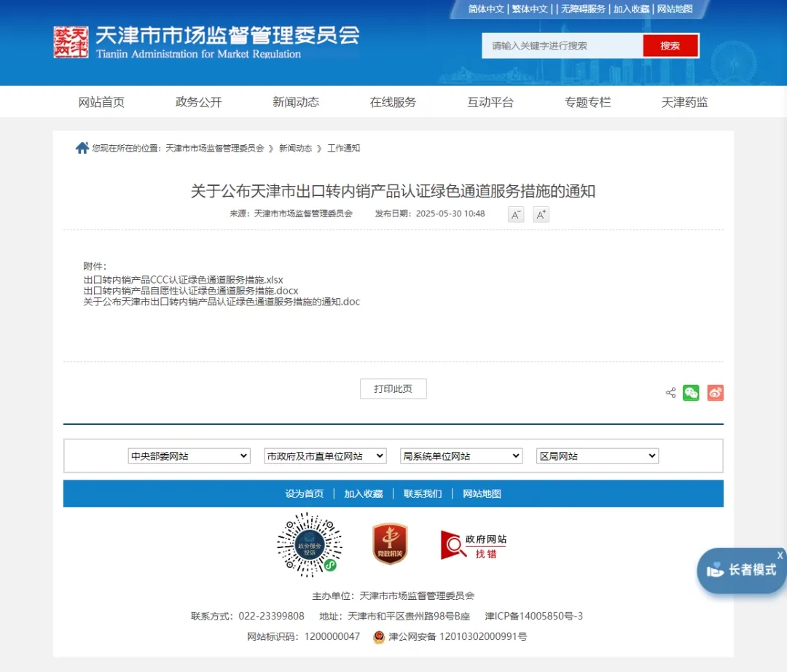This screenshot has height=672, width=787.
Task: Click the keyword search input field
Action: click(562, 46)
